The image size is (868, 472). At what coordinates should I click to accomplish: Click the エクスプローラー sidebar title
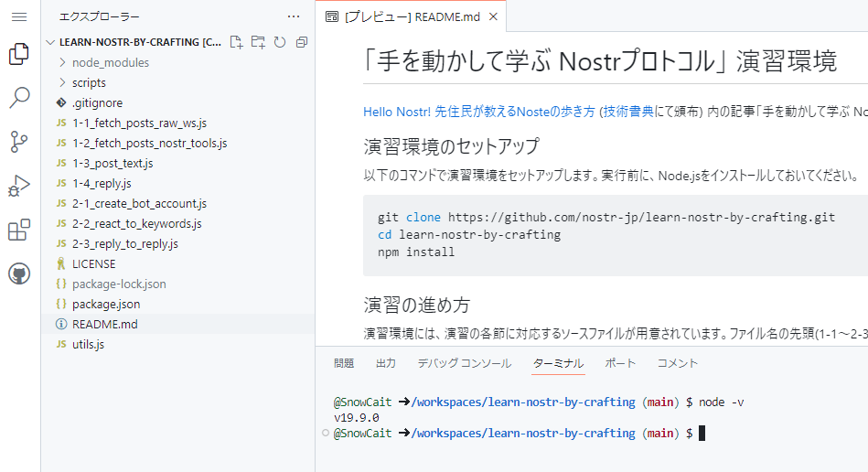(100, 16)
